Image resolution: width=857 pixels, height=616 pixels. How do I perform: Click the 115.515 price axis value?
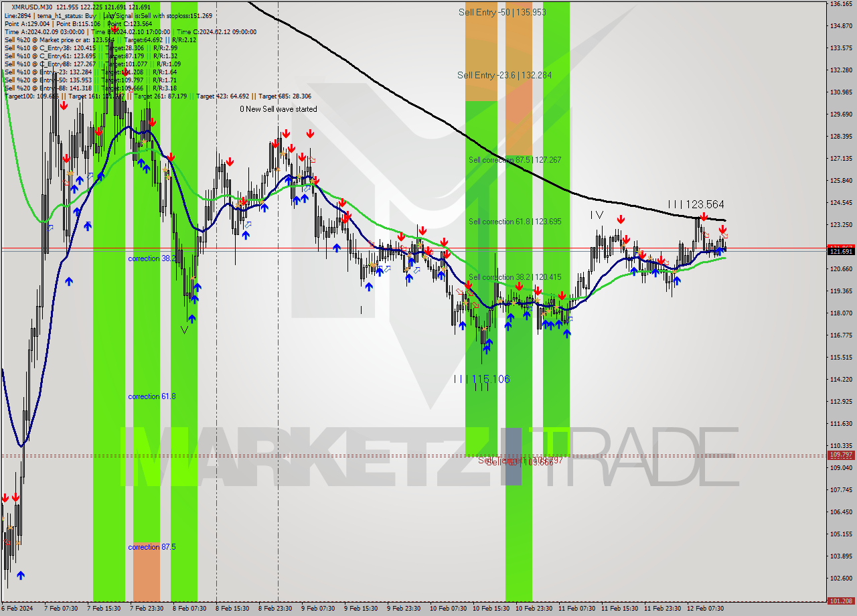(842, 358)
